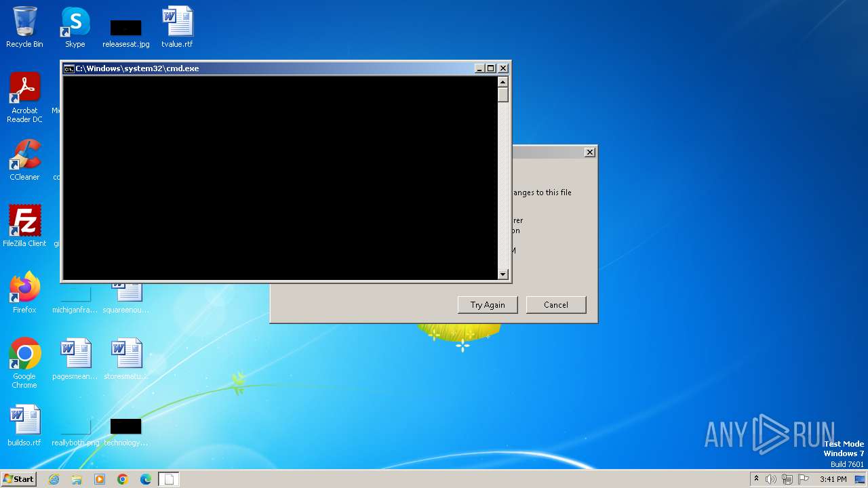
Task: Select the pagesmean document icon
Action: click(x=75, y=359)
